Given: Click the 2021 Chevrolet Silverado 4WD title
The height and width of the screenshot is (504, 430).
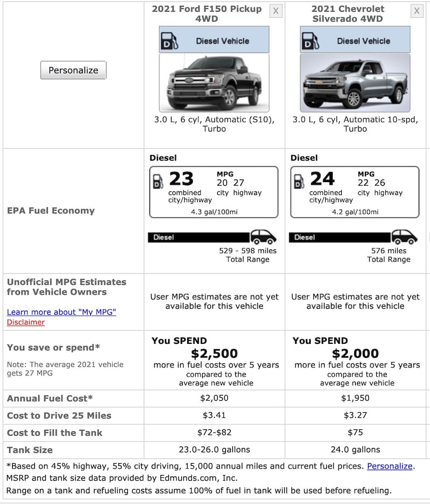Looking at the screenshot, I should (347, 14).
